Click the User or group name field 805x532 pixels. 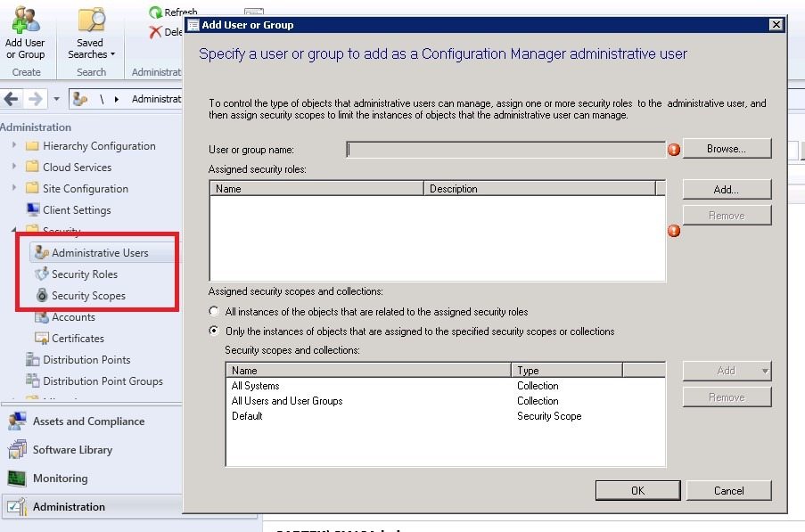coord(505,150)
